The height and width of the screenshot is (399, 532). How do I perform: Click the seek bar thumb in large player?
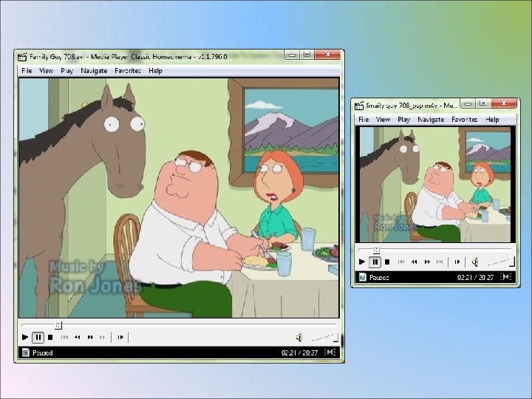tap(58, 325)
